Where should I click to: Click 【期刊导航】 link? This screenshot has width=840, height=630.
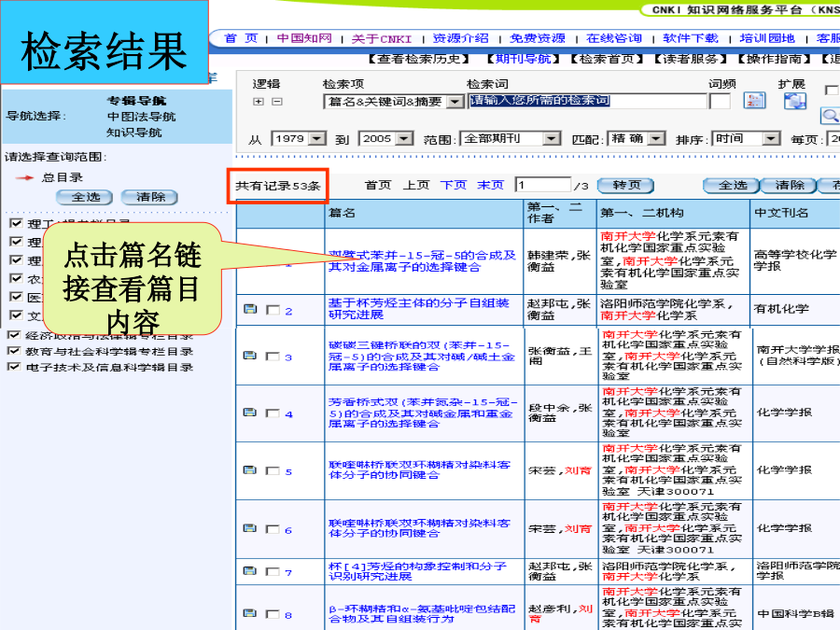click(523, 59)
